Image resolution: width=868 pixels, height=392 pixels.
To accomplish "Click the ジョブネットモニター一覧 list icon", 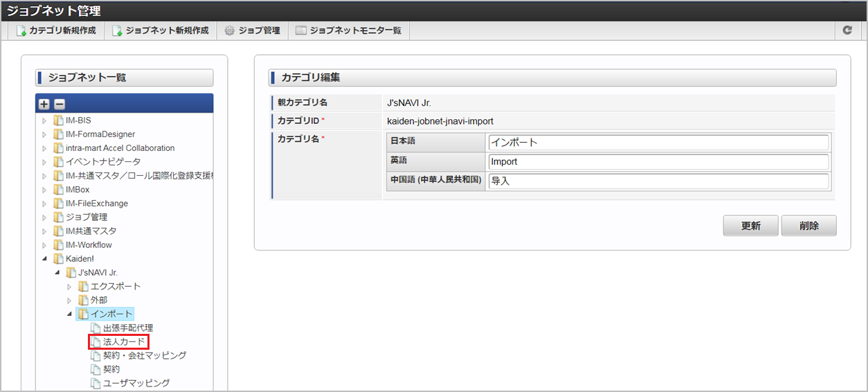I will (300, 30).
